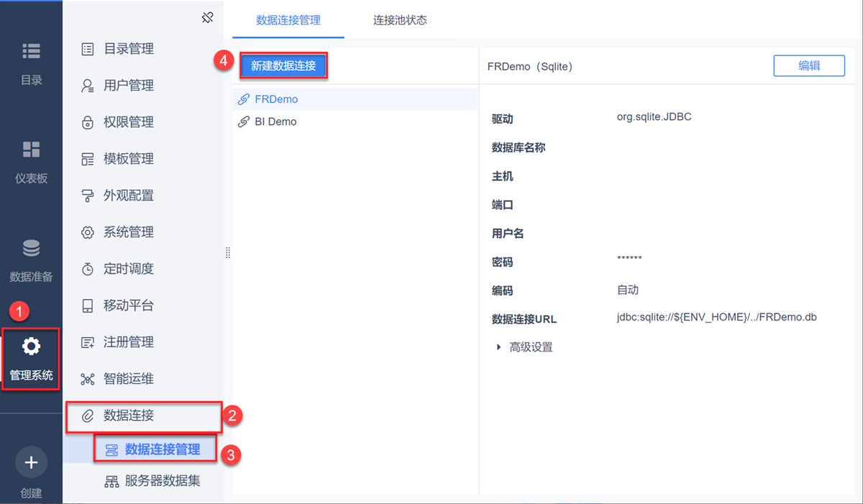Collapse the 数据连接 menu group
This screenshot has width=863, height=504.
tap(129, 416)
